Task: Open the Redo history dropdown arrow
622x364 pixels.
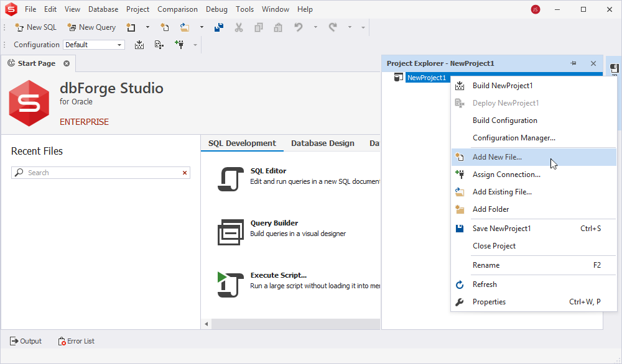Action: [350, 27]
